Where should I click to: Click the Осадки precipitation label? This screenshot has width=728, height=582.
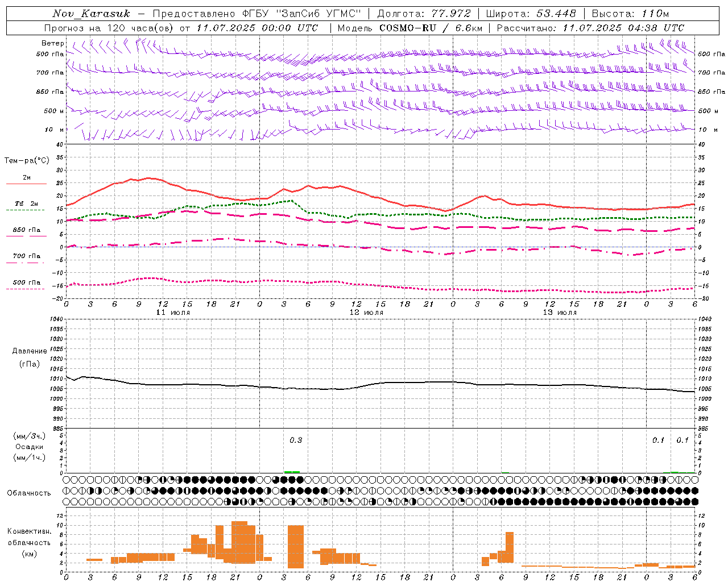tap(30, 447)
